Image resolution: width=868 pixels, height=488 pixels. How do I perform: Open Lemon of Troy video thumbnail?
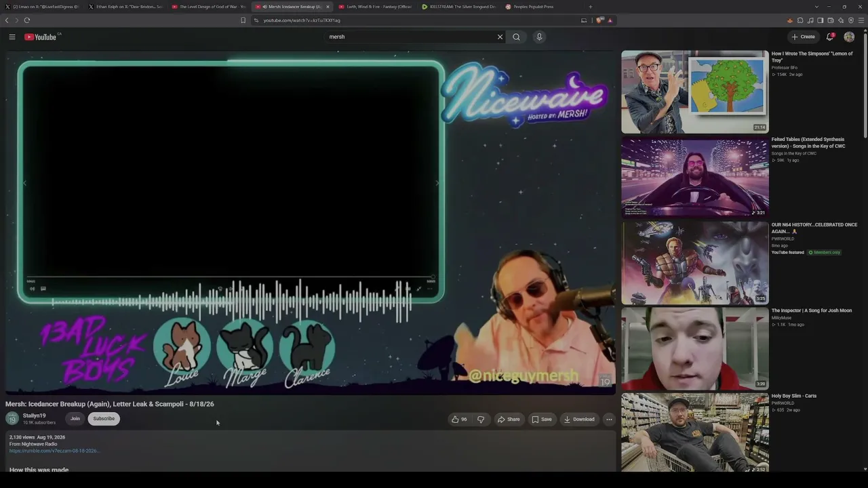coord(695,92)
